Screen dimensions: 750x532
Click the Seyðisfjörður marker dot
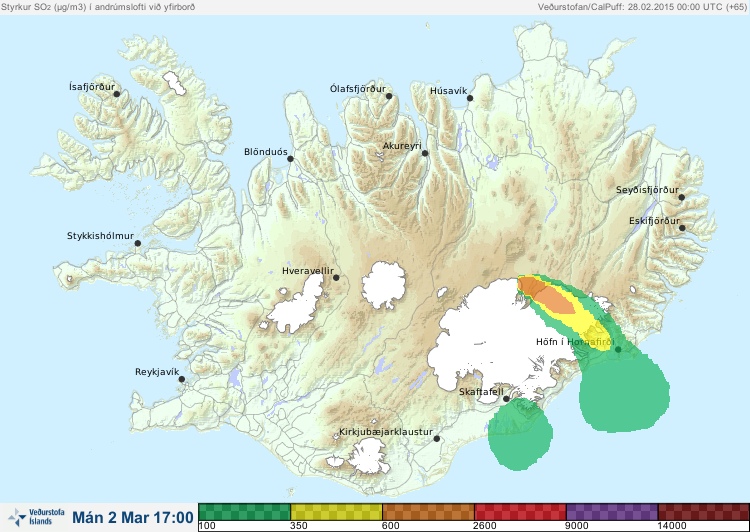coord(682,197)
